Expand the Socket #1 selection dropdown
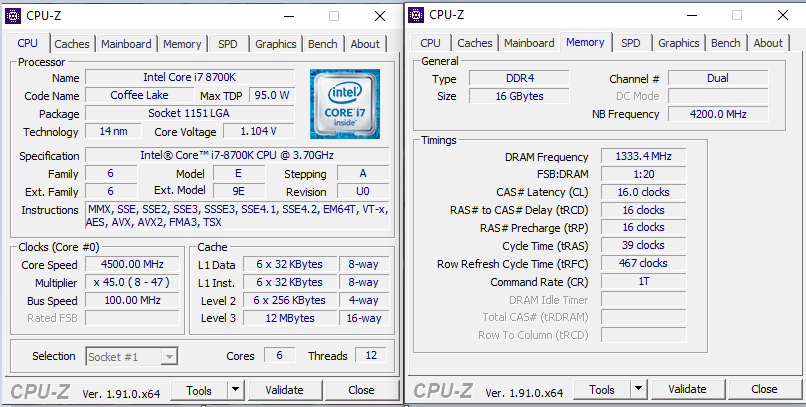 (169, 357)
